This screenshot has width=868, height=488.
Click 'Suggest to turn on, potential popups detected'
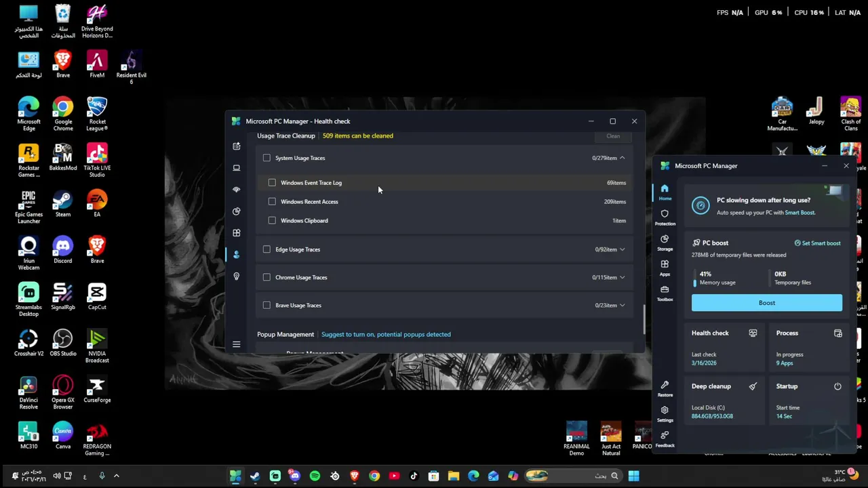pyautogui.click(x=386, y=334)
